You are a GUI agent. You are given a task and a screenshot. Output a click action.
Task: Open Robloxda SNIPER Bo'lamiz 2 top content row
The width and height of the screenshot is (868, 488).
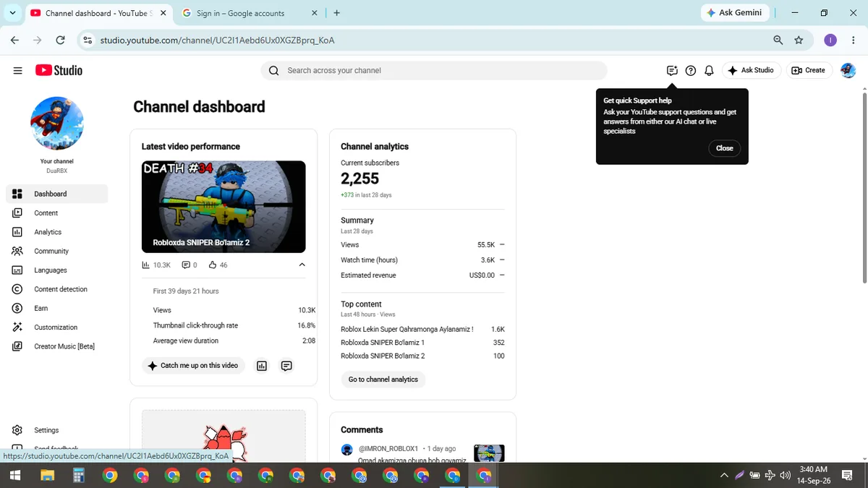tap(422, 356)
